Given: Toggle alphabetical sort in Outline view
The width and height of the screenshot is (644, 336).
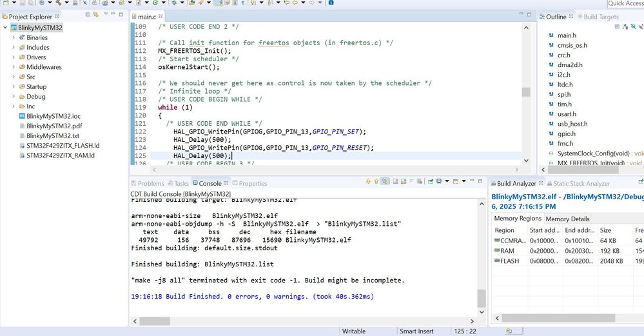Looking at the screenshot, I should tap(625, 26).
